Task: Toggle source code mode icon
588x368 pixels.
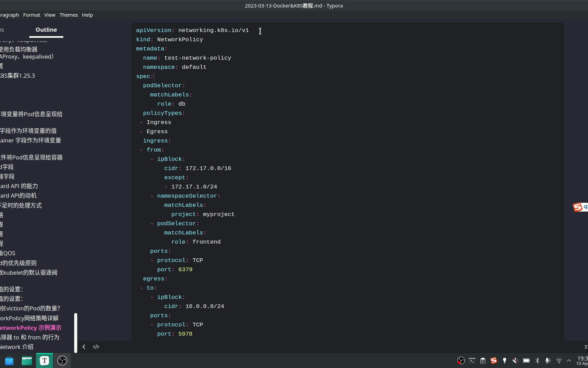Action: [96, 347]
